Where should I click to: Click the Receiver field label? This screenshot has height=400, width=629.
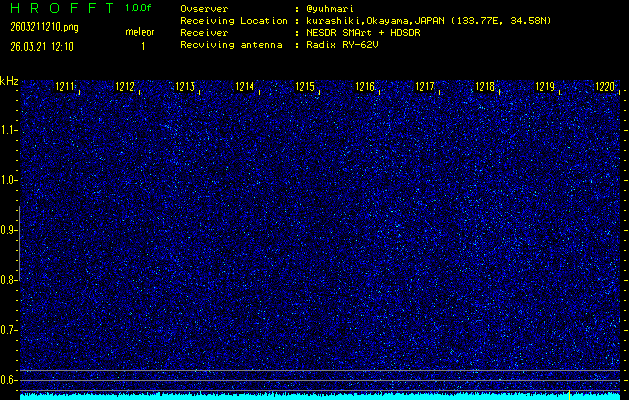pyautogui.click(x=204, y=33)
